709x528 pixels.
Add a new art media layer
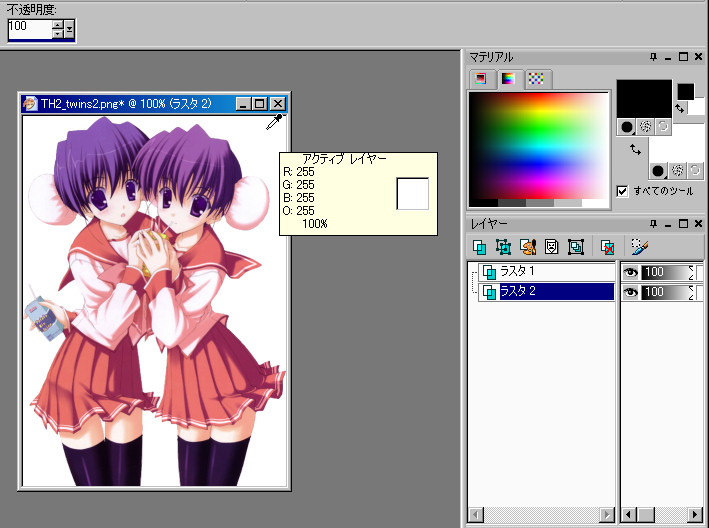pyautogui.click(x=528, y=247)
